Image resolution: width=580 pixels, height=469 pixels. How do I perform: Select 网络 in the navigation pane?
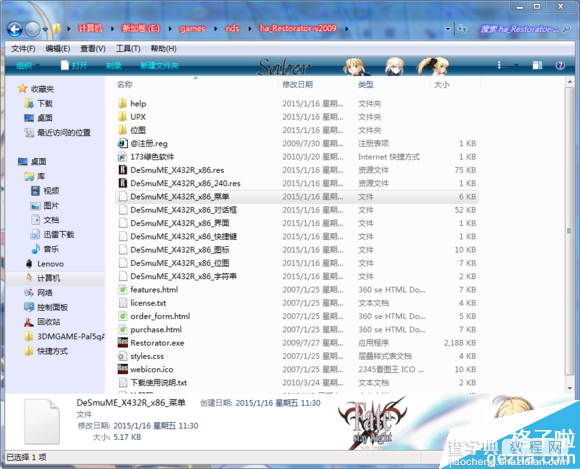(x=38, y=293)
